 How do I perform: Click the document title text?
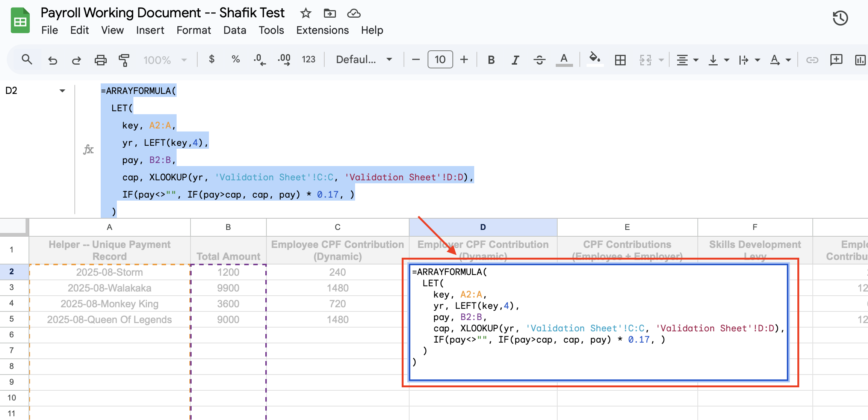[163, 13]
